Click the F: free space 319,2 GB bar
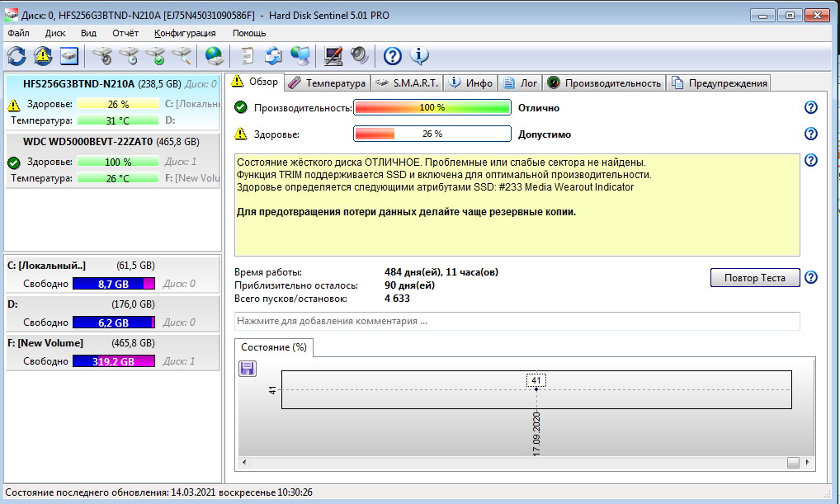The height and width of the screenshot is (504, 840). click(x=114, y=361)
